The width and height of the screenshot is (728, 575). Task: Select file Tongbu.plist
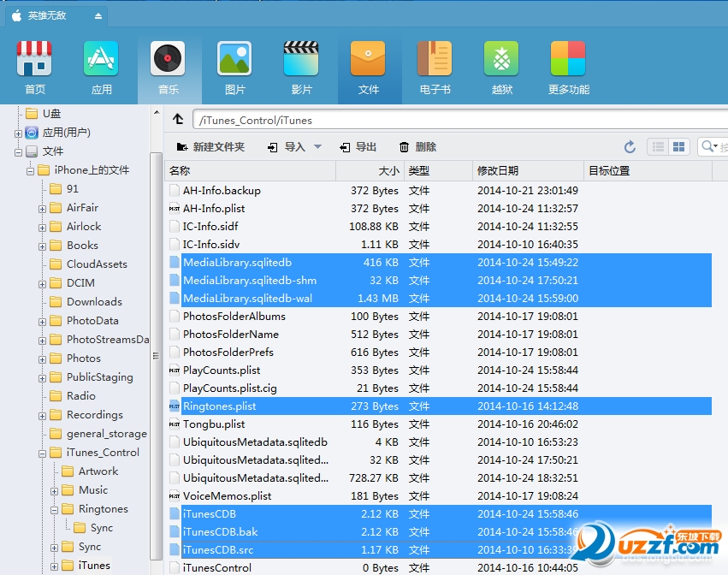(438, 424)
